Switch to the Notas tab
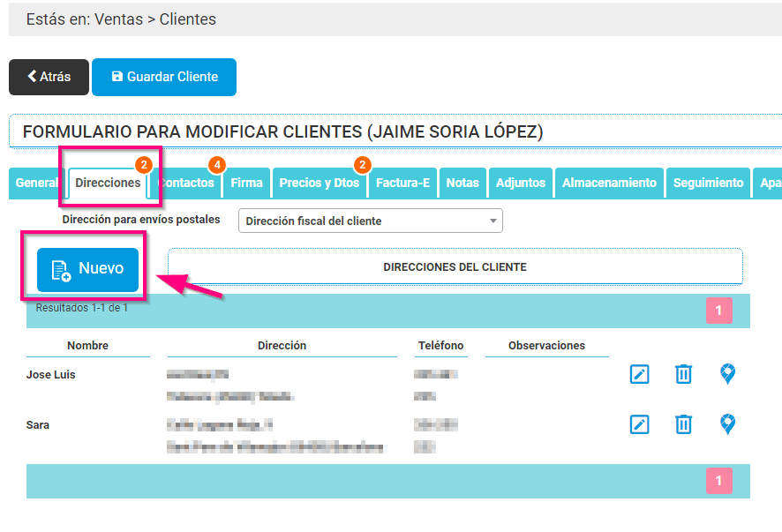 pos(462,183)
